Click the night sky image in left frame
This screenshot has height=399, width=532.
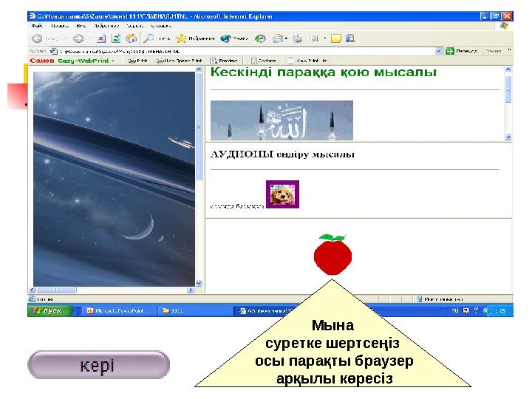pos(114,179)
